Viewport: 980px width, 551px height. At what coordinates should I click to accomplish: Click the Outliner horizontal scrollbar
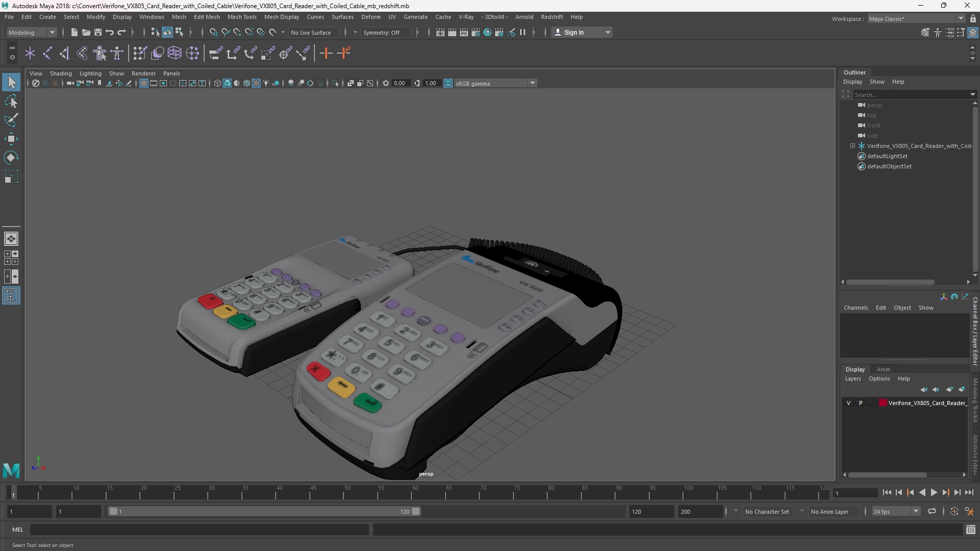click(x=890, y=282)
